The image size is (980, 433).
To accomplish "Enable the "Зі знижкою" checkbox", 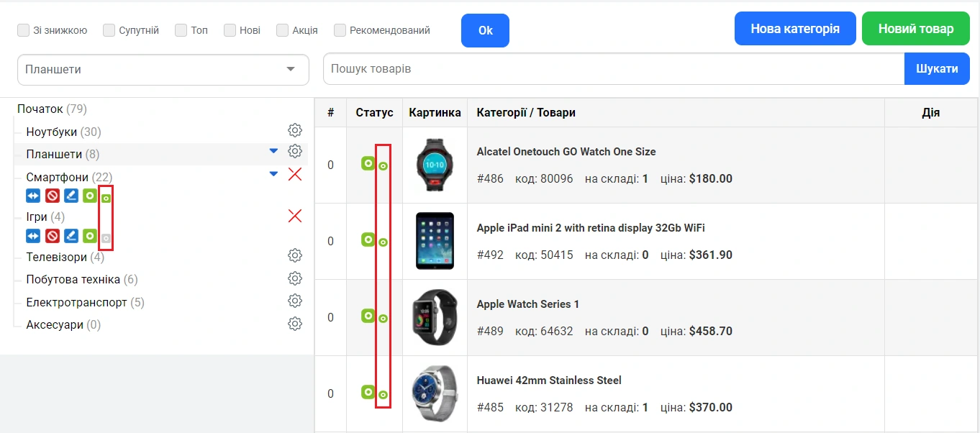I will [24, 30].
